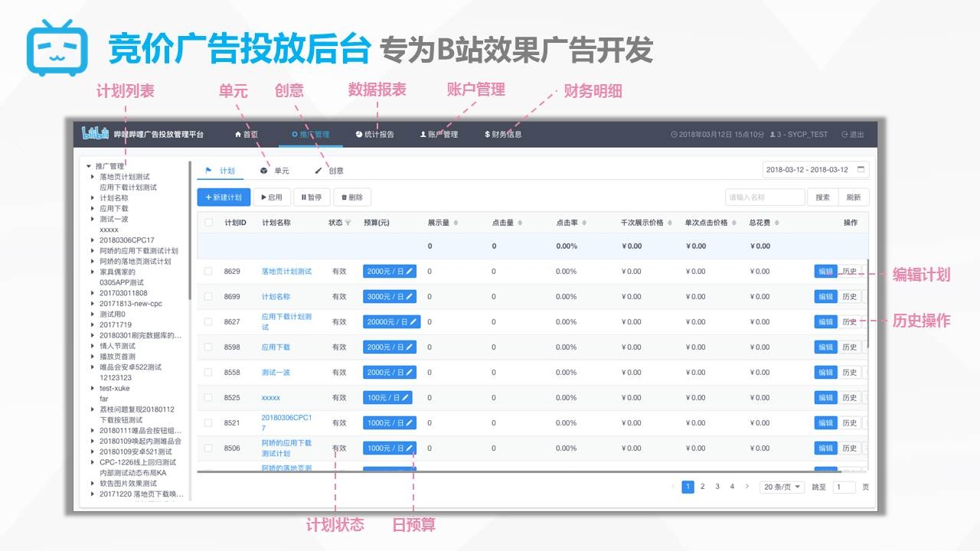Collapse the 推广管理 tree root

click(89, 166)
